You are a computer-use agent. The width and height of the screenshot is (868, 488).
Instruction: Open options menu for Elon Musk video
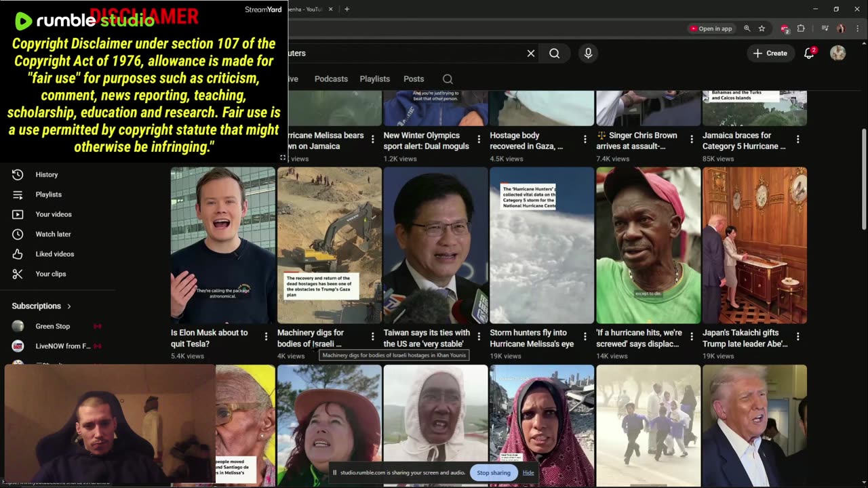coord(266,336)
